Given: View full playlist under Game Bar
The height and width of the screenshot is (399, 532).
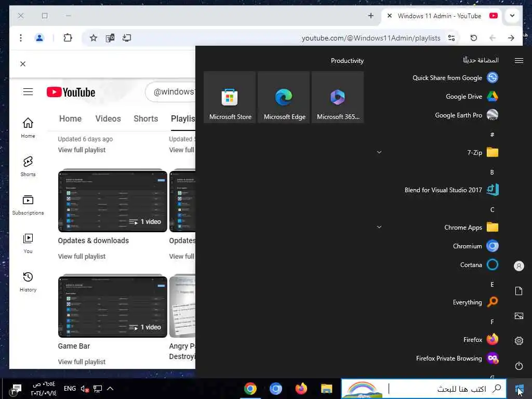Looking at the screenshot, I should (x=82, y=362).
